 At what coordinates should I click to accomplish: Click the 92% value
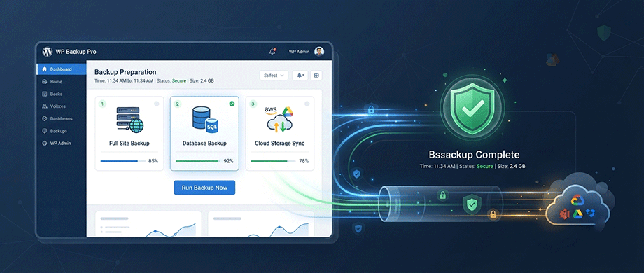(228, 161)
